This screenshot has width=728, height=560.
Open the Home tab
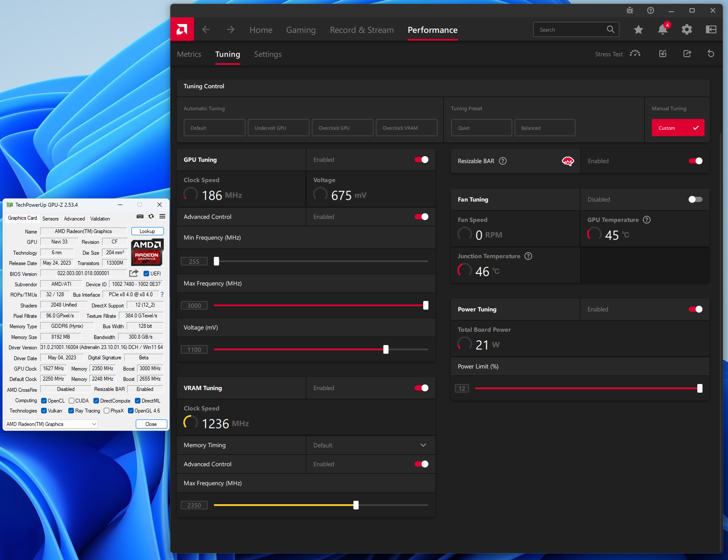(x=261, y=30)
